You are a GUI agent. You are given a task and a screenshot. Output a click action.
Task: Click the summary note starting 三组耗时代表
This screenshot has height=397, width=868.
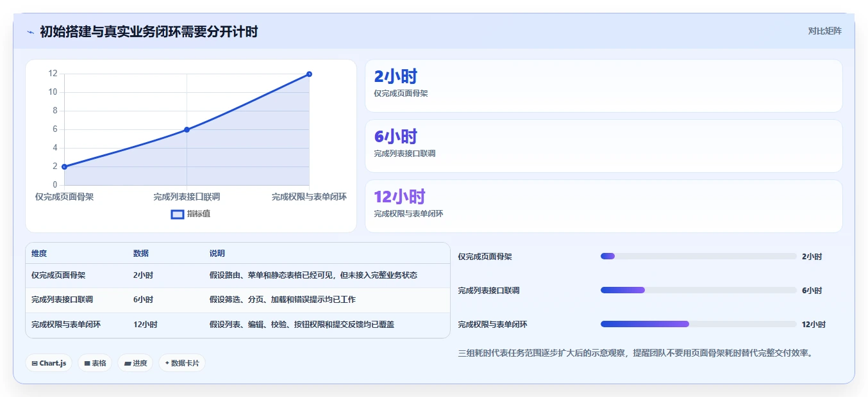coord(636,353)
